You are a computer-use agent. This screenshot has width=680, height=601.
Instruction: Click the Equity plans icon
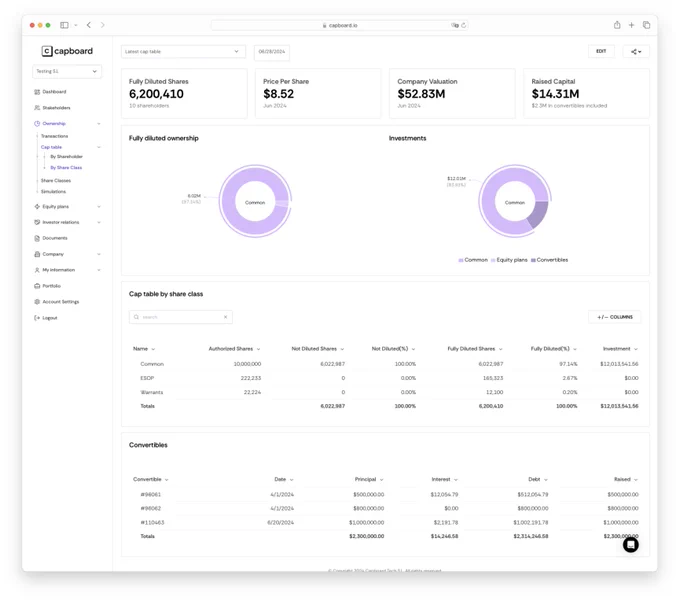[37, 207]
